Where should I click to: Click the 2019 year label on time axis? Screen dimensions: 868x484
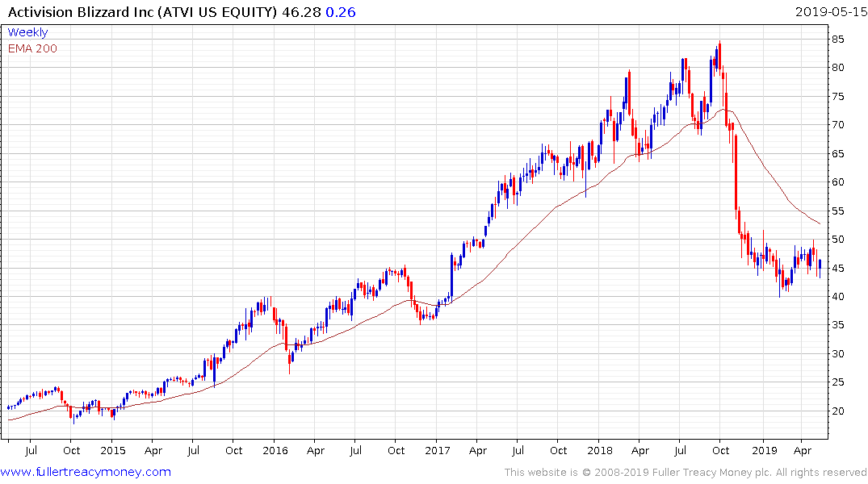click(x=765, y=450)
